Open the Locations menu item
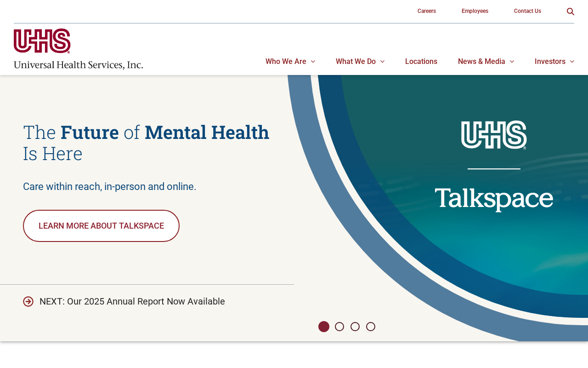588x368 pixels. [x=421, y=62]
